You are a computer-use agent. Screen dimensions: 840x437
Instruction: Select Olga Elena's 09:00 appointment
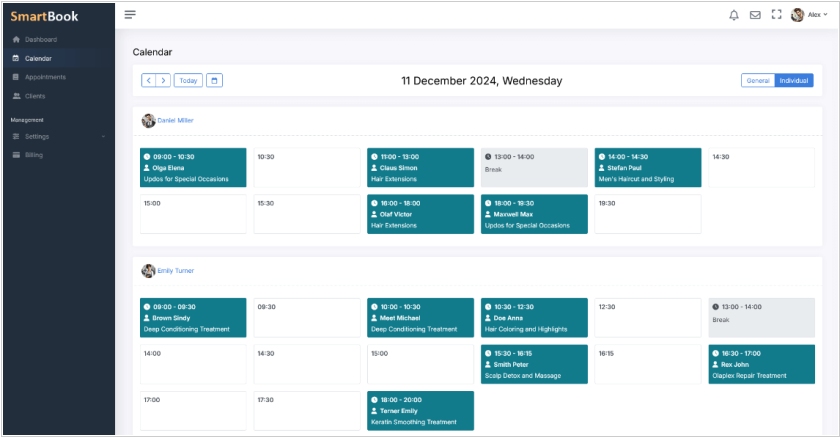tap(193, 167)
